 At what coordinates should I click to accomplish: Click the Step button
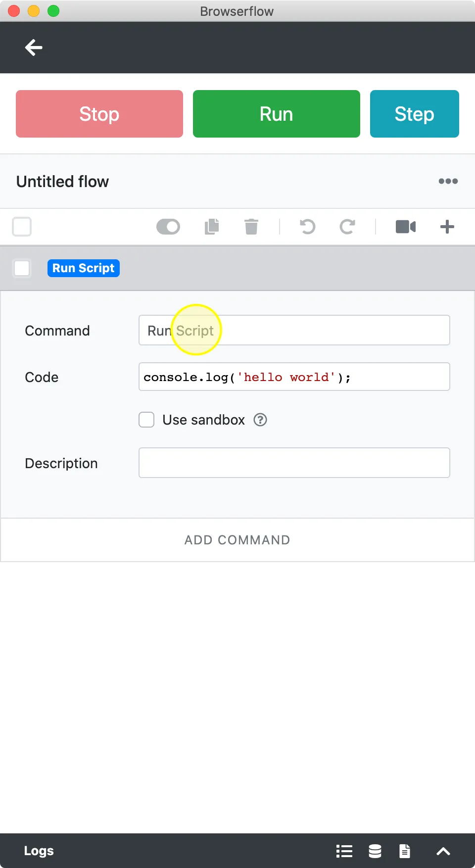[415, 114]
